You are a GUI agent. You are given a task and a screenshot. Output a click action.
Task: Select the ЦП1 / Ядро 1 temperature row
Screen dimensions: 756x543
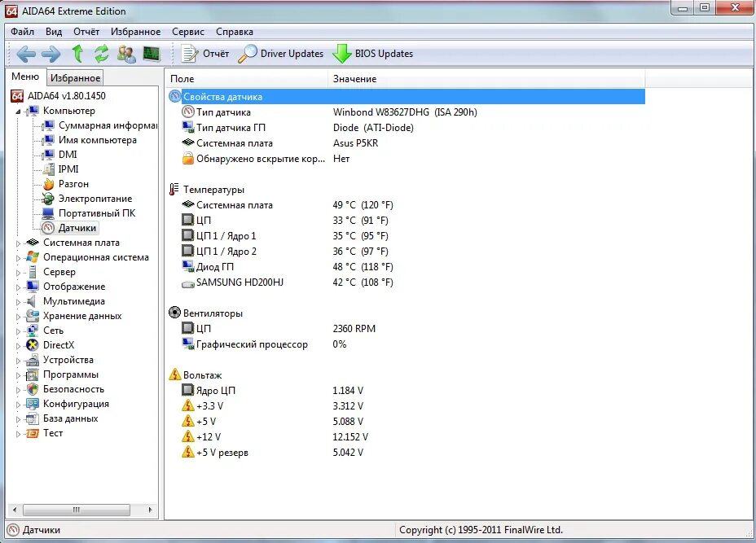click(406, 235)
